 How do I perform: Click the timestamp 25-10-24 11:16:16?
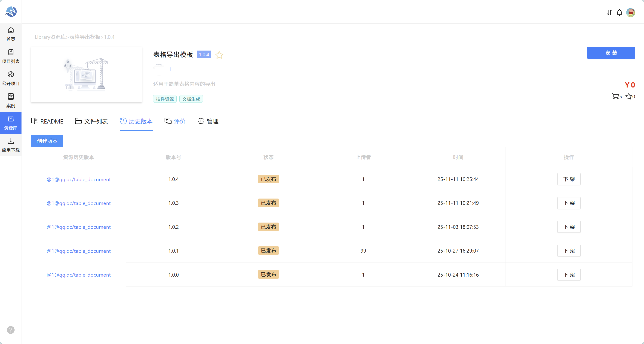coord(458,275)
